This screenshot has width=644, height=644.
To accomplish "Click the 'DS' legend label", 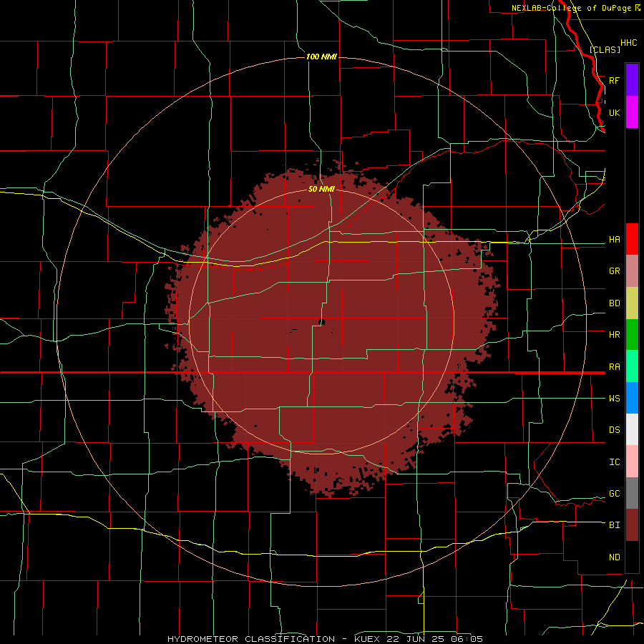I will (614, 430).
